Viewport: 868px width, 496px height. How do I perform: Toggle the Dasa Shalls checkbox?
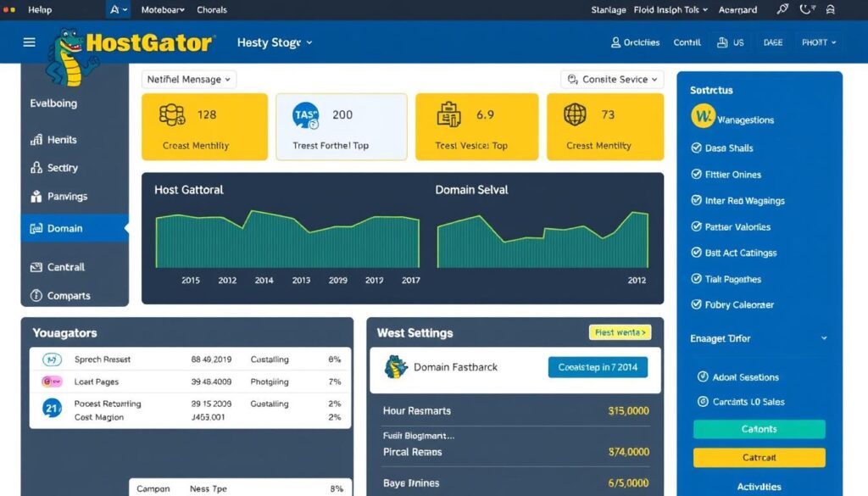click(696, 148)
